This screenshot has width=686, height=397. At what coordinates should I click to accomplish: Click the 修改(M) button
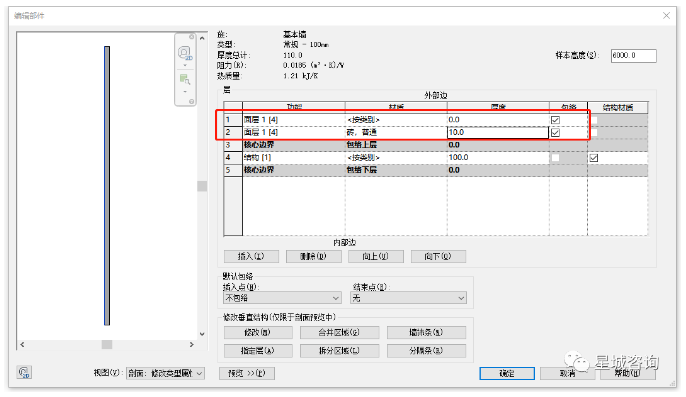click(x=258, y=333)
